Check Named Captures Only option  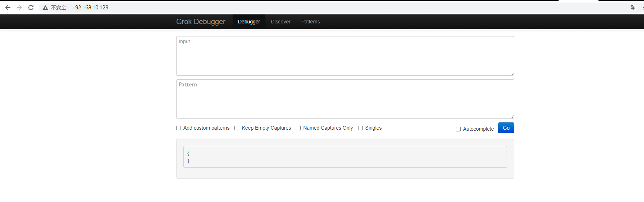coord(298,128)
